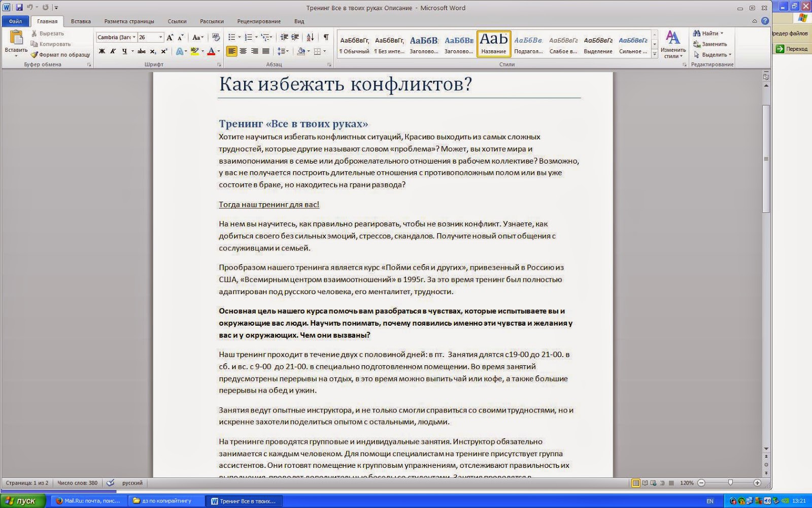Decrease paragraph indent
The width and height of the screenshot is (812, 508).
(x=284, y=37)
